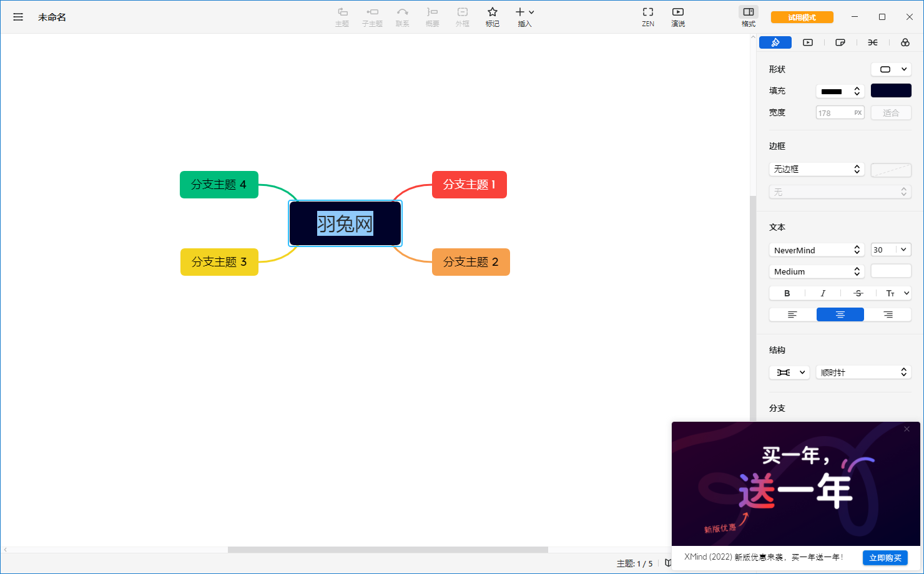Click the 适合 fit width button

pos(891,113)
